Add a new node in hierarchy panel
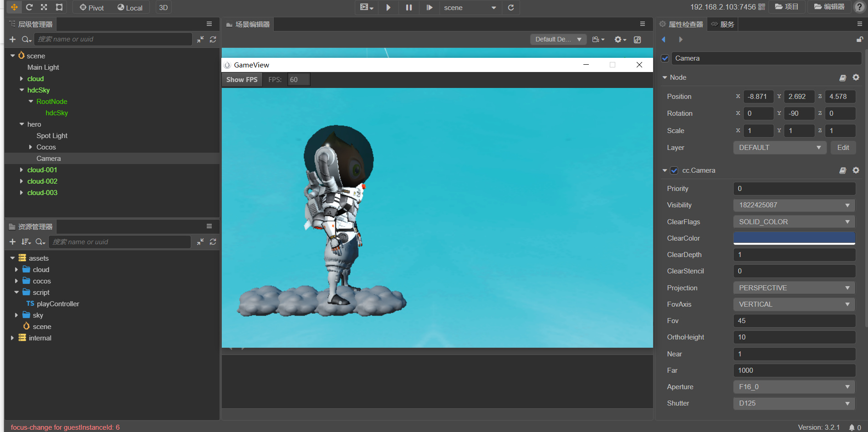The height and width of the screenshot is (432, 868). (13, 39)
